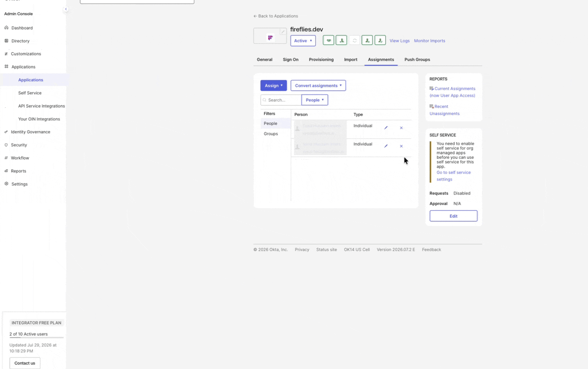Image resolution: width=588 pixels, height=369 pixels.
Task: Click the Self Service Edit button
Action: pos(453,216)
